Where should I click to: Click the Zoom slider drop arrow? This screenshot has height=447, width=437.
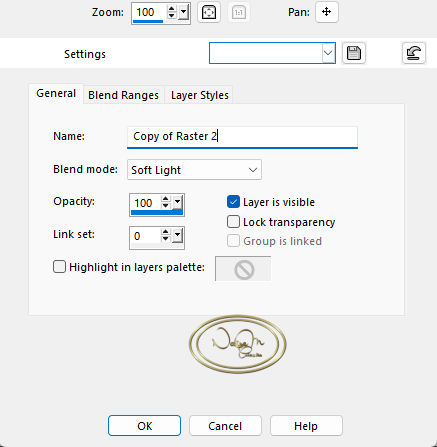coord(184,13)
